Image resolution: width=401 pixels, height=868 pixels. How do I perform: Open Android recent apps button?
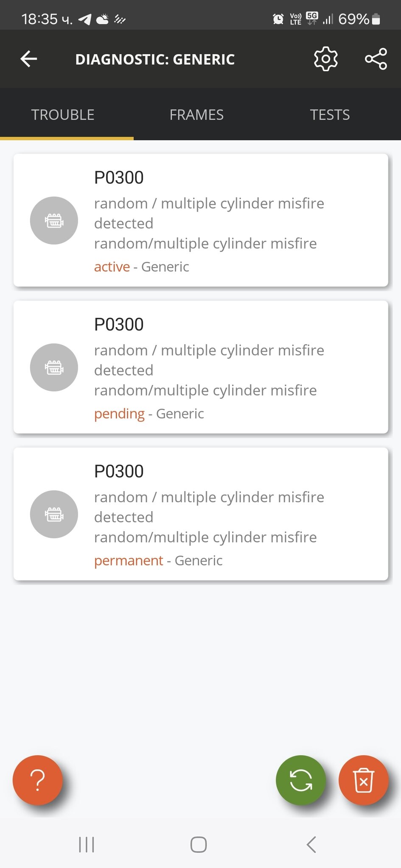click(87, 844)
